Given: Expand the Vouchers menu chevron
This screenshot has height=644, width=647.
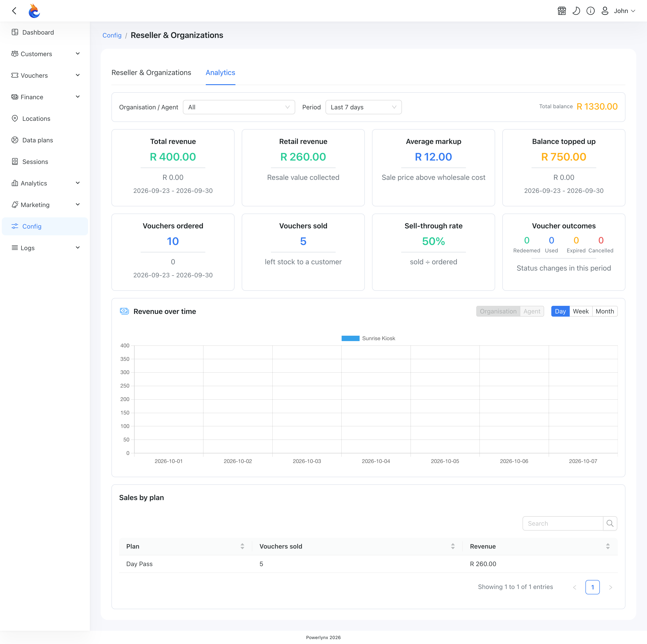Looking at the screenshot, I should [x=78, y=75].
